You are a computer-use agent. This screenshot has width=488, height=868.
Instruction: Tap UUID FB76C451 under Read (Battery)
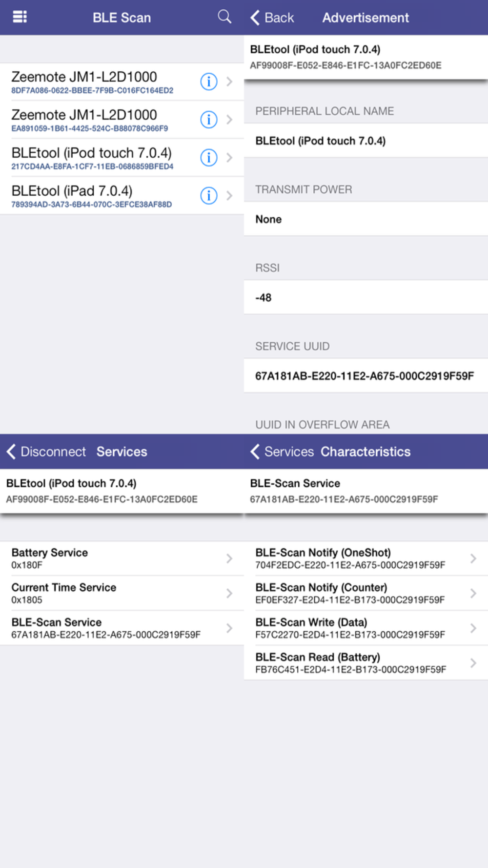click(x=351, y=669)
